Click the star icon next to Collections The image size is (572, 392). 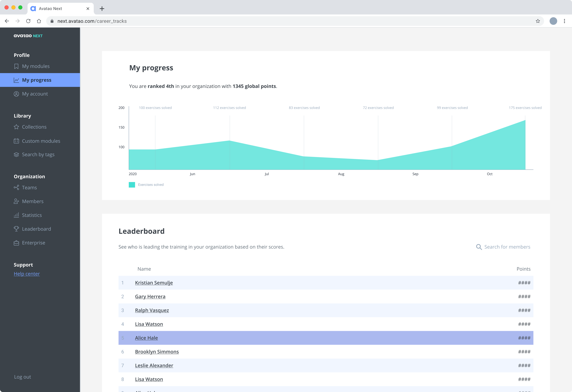(x=16, y=127)
